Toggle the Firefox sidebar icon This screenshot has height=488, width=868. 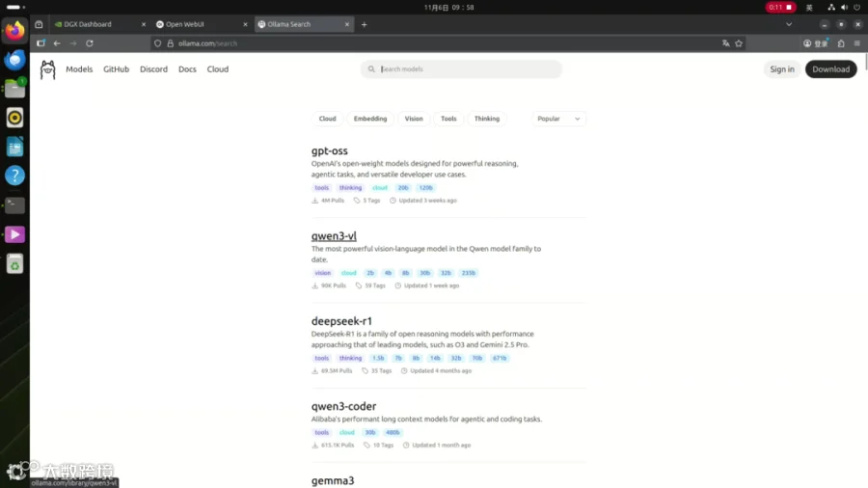point(41,43)
